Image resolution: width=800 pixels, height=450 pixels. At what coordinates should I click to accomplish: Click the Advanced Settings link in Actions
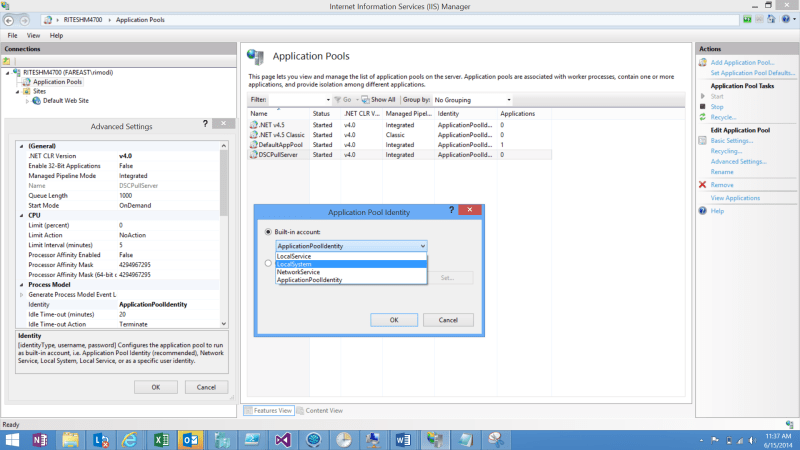pyautogui.click(x=738, y=161)
